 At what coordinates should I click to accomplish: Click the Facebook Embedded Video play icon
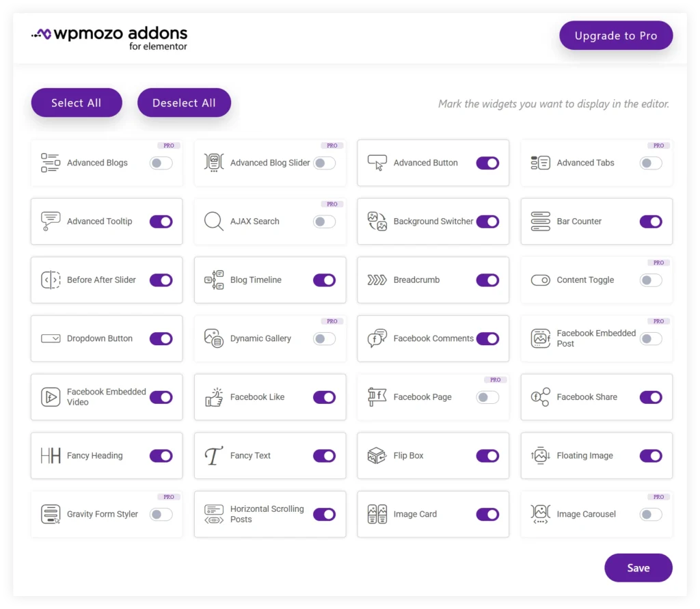(x=51, y=397)
